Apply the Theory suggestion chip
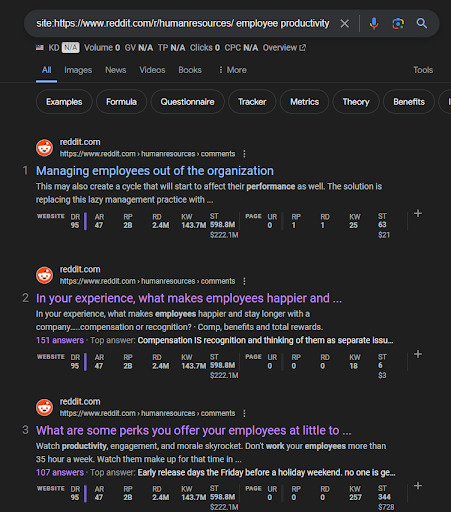This screenshot has width=451, height=512. pos(356,102)
